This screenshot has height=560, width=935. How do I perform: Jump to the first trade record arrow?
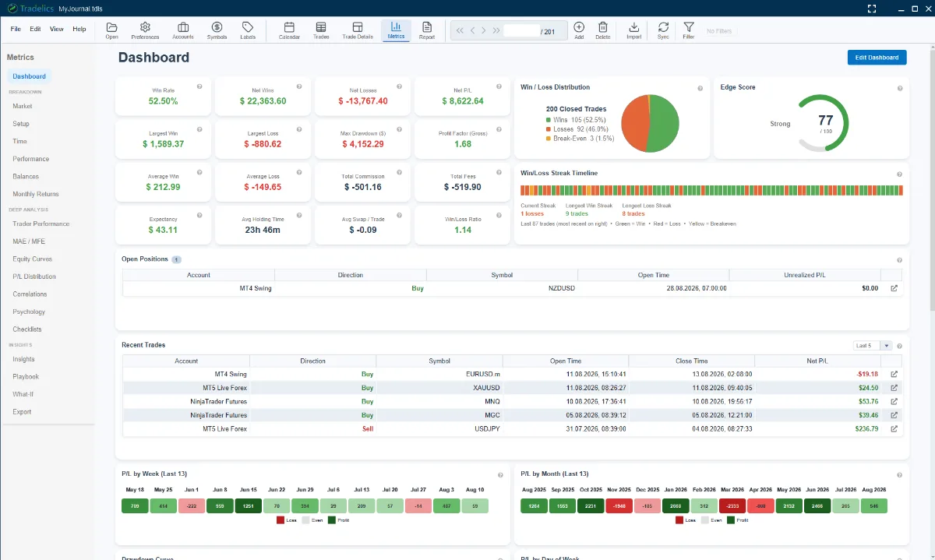(x=460, y=30)
